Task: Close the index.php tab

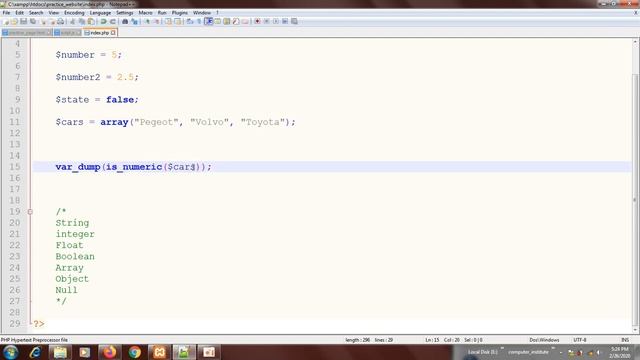Action: 113,32
